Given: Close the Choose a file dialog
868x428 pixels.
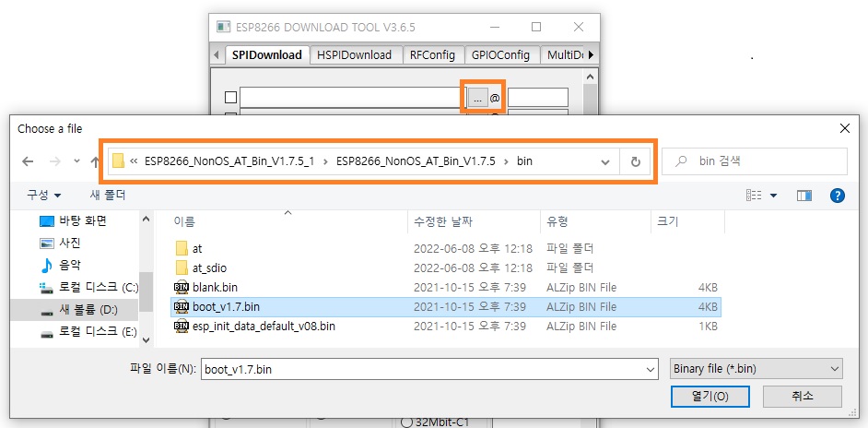Looking at the screenshot, I should (845, 128).
